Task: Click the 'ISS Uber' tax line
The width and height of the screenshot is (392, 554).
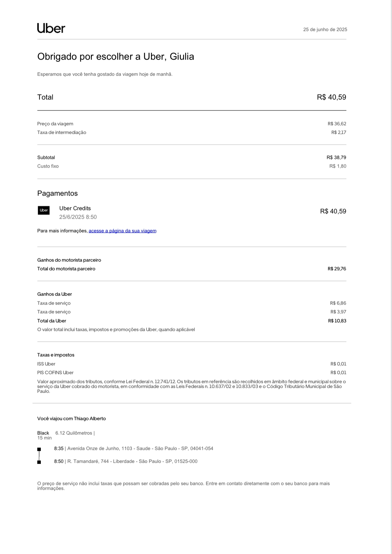Action: 46,364
